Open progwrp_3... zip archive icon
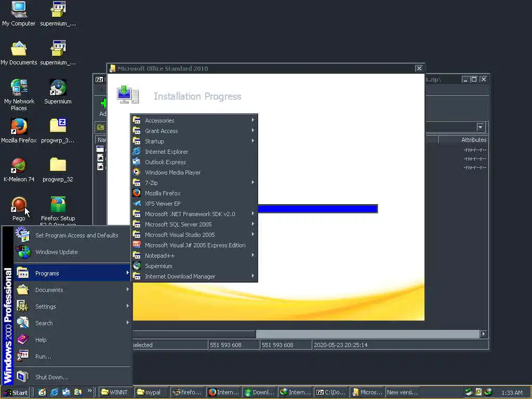The width and height of the screenshot is (532, 399). (x=58, y=130)
